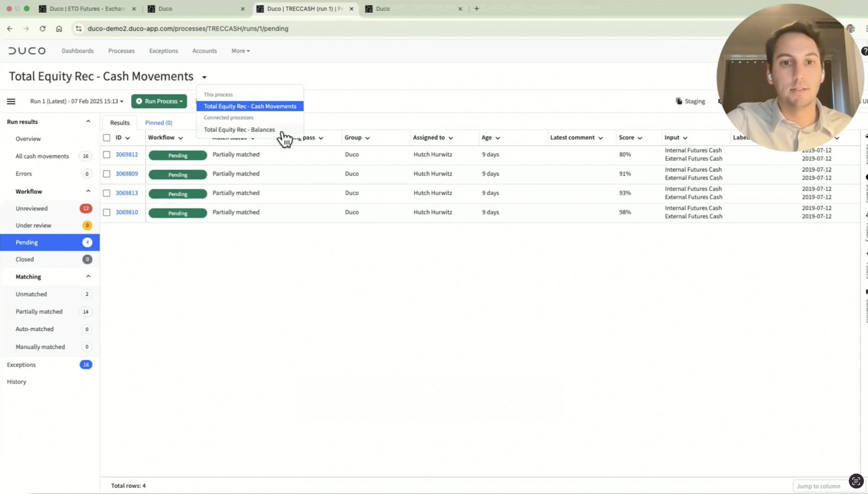Open the Dashboards navigation item
868x494 pixels.
(78, 51)
